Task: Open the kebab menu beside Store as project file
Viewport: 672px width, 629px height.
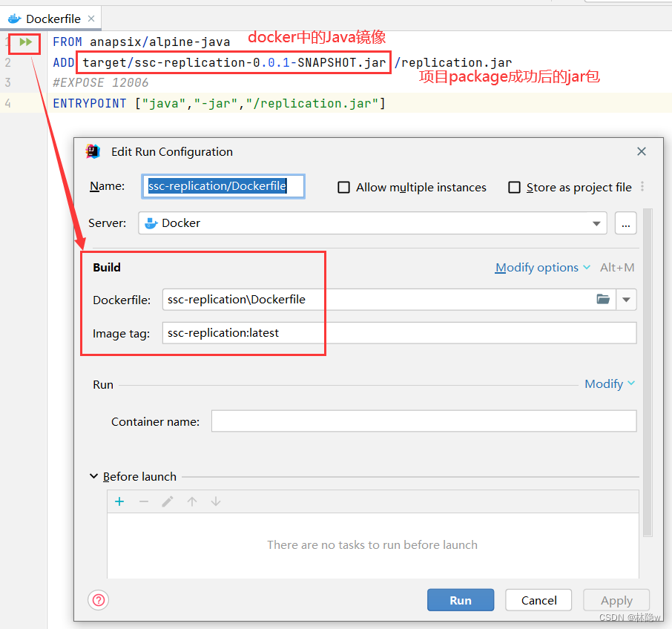Action: click(642, 187)
